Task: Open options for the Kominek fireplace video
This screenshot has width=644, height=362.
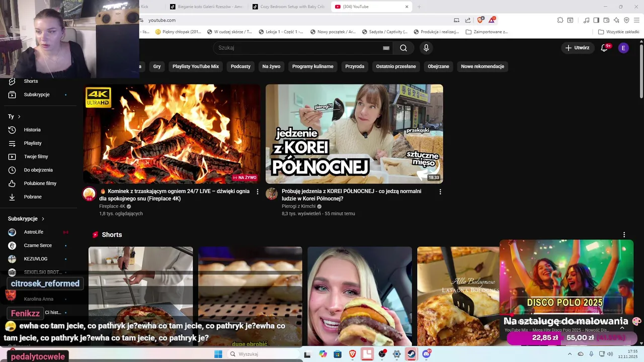Action: point(258,192)
